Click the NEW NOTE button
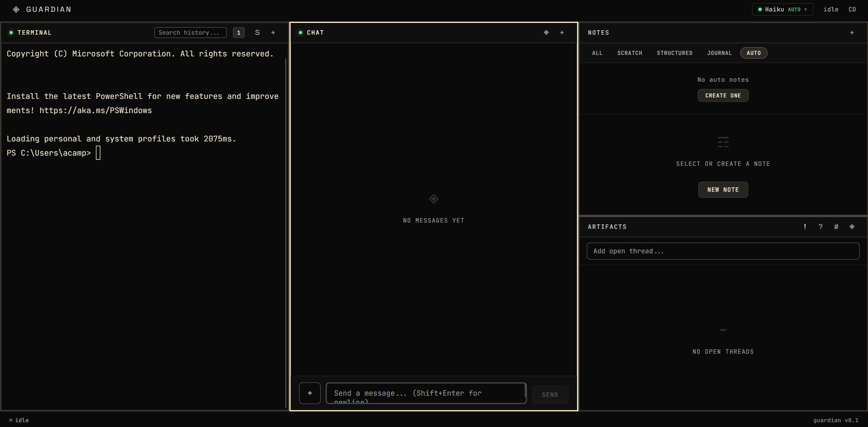This screenshot has height=427, width=868. pos(723,189)
